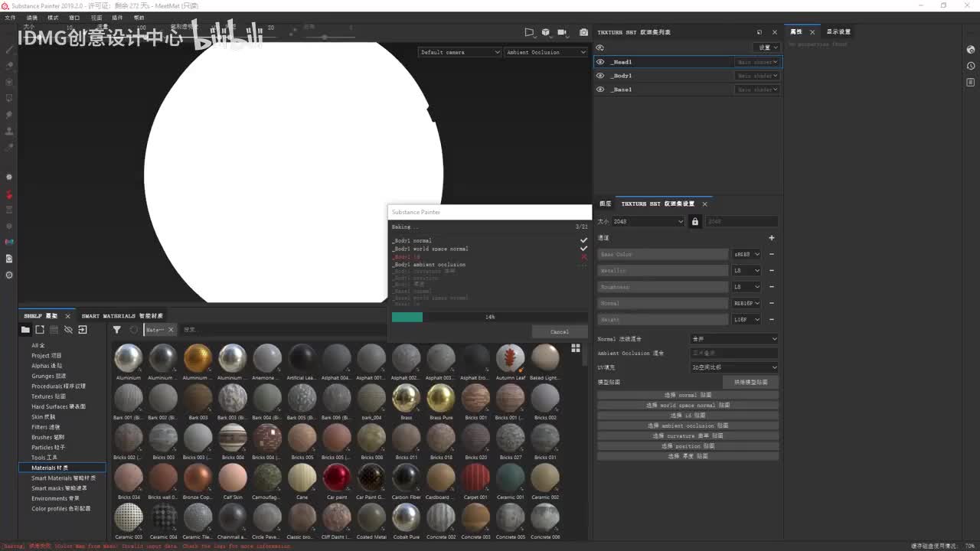The height and width of the screenshot is (551, 980).
Task: Select the Projection tool in left toolbar
Action: click(9, 82)
